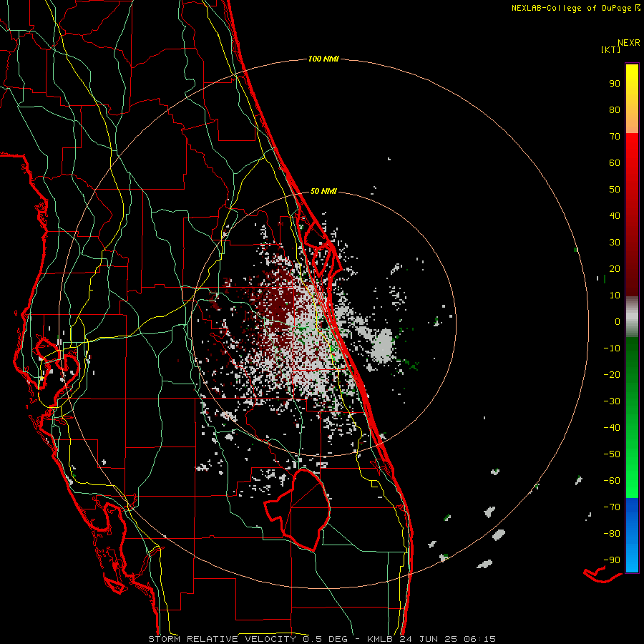This screenshot has height=644, width=644.
Task: Click the positive 40 scale value
Action: [615, 215]
